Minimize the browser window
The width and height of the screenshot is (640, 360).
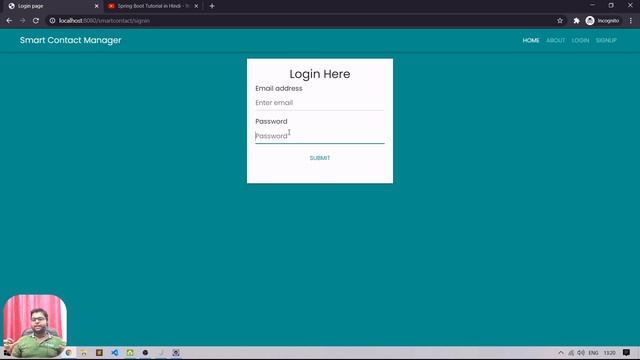(x=592, y=5)
